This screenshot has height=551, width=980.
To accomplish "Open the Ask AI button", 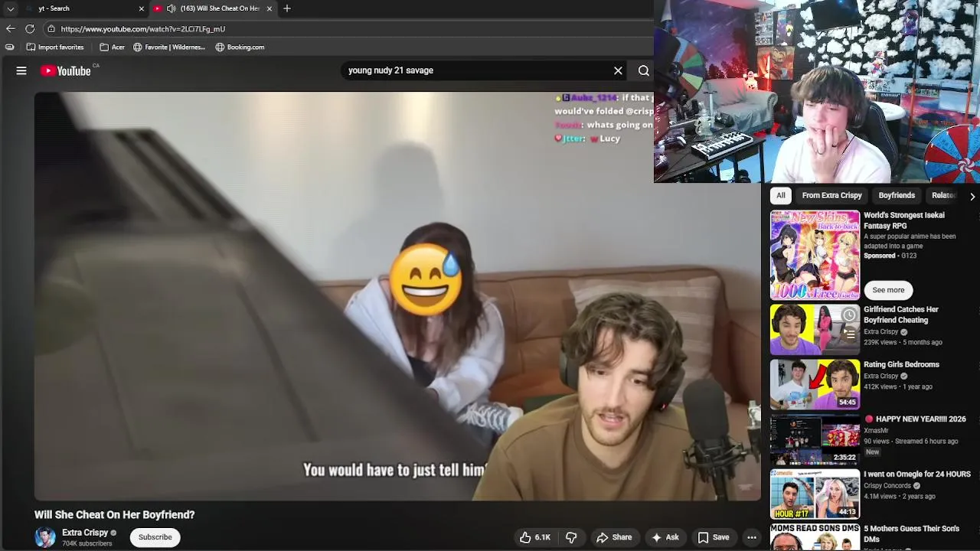I will [665, 537].
